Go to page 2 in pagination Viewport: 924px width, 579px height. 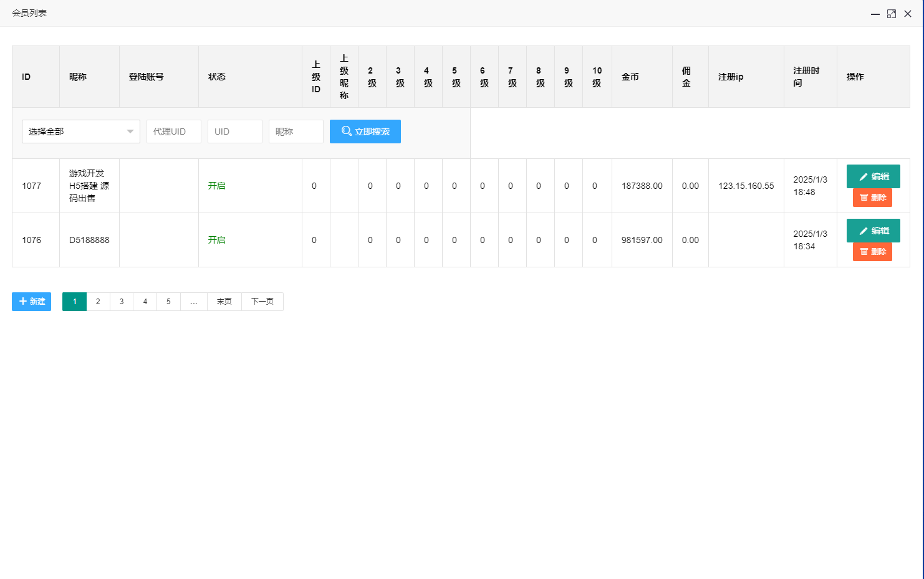click(98, 302)
